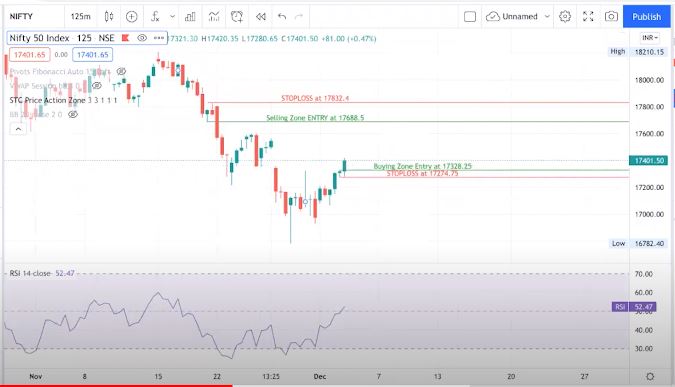
Task: Open the indicators fx menu
Action: point(155,17)
